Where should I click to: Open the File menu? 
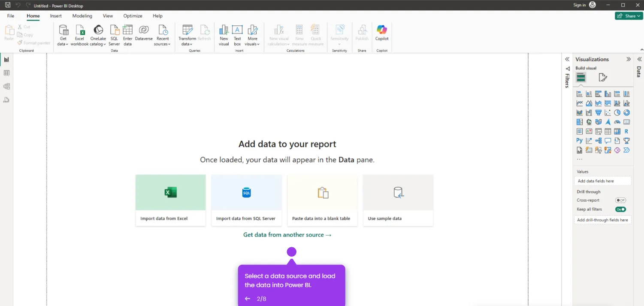[11, 16]
